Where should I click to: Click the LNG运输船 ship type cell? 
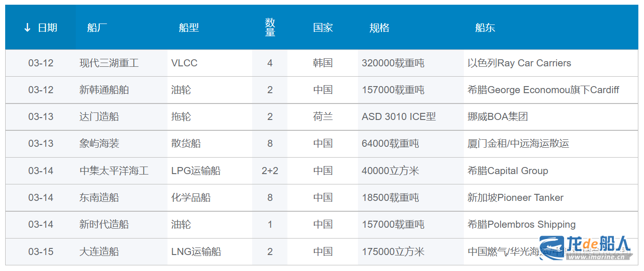(196, 252)
